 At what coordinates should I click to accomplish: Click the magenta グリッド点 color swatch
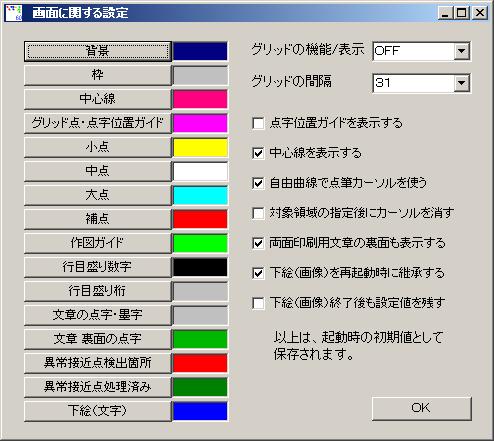[x=200, y=123]
